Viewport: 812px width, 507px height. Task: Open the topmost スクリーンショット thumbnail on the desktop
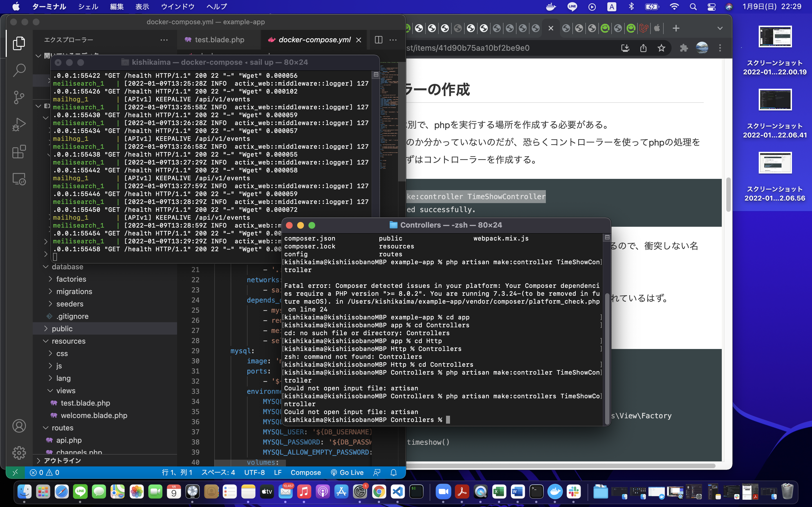[x=775, y=37]
